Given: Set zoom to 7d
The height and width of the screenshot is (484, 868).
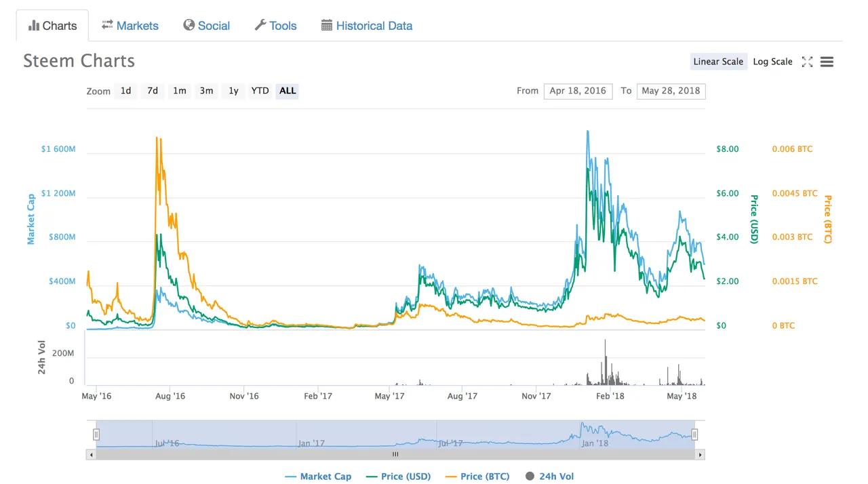Looking at the screenshot, I should (153, 91).
